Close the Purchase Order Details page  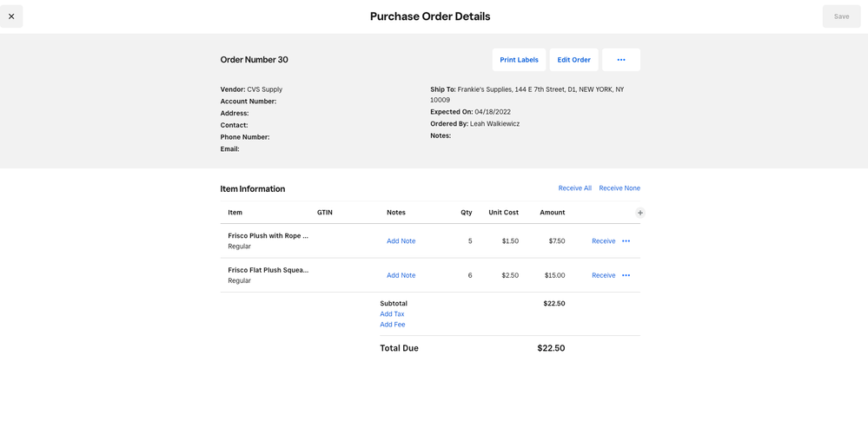pos(11,16)
